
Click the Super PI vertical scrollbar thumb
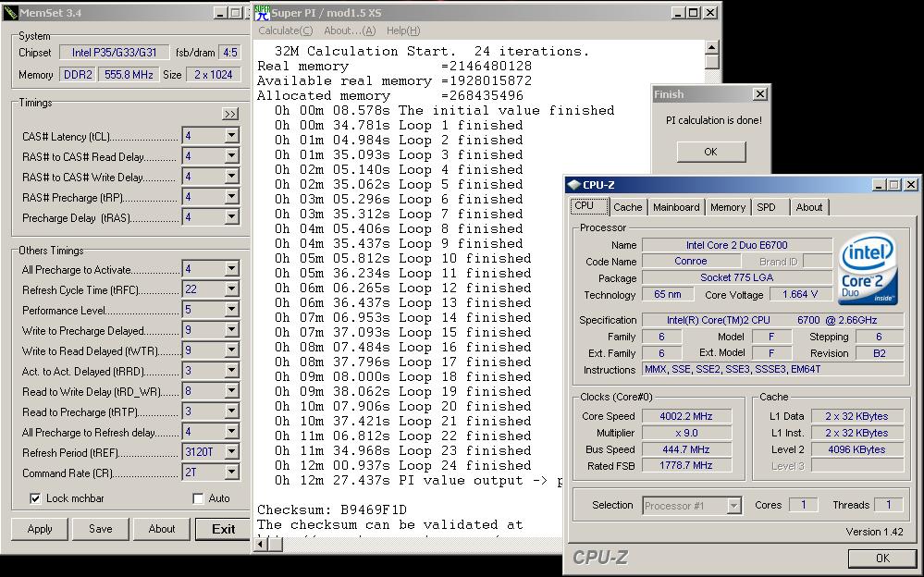click(712, 61)
